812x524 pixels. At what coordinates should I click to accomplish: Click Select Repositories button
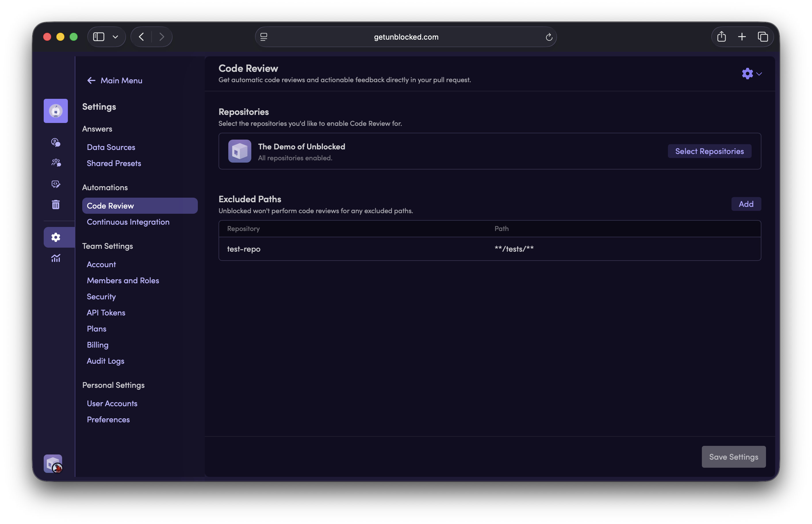click(709, 151)
